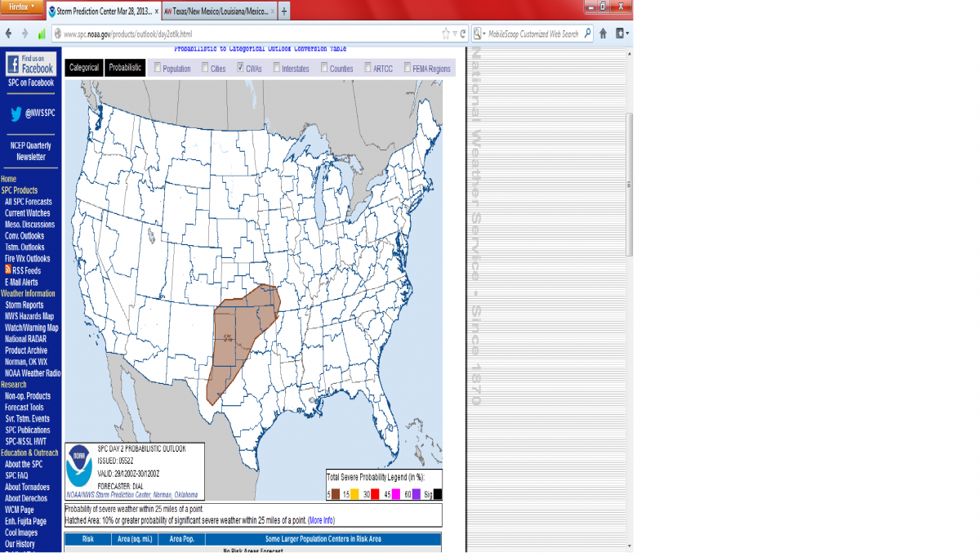Open a new browser tab

pyautogui.click(x=284, y=11)
